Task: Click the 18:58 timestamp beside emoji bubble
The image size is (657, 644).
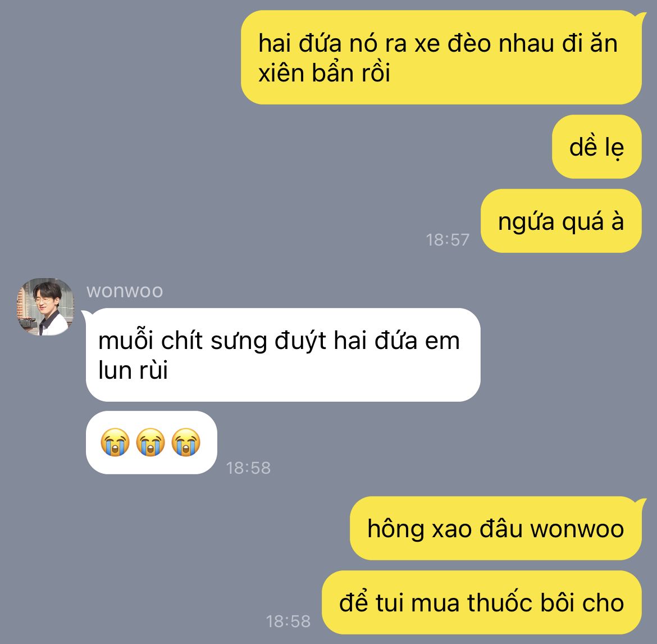Action: tap(248, 468)
